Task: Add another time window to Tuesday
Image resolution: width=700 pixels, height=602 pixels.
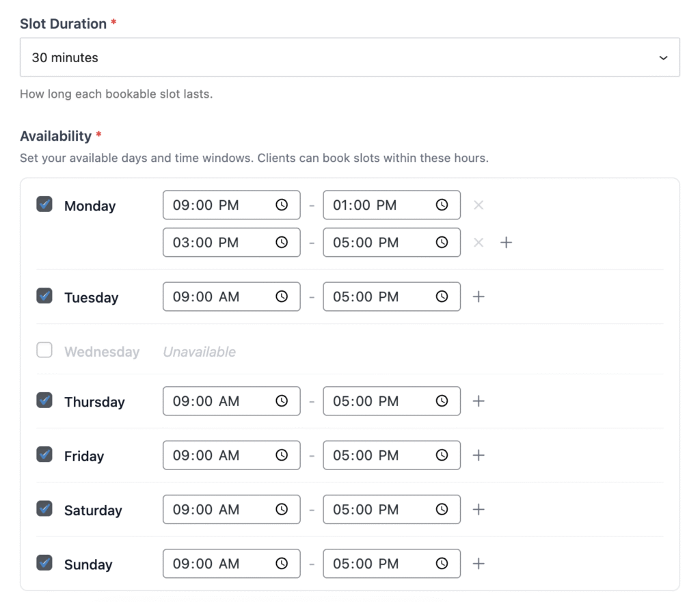Action: click(x=479, y=297)
